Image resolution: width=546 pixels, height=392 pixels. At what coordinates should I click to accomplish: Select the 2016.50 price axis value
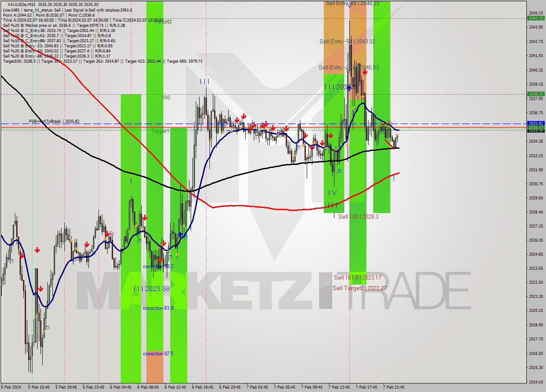point(536,353)
